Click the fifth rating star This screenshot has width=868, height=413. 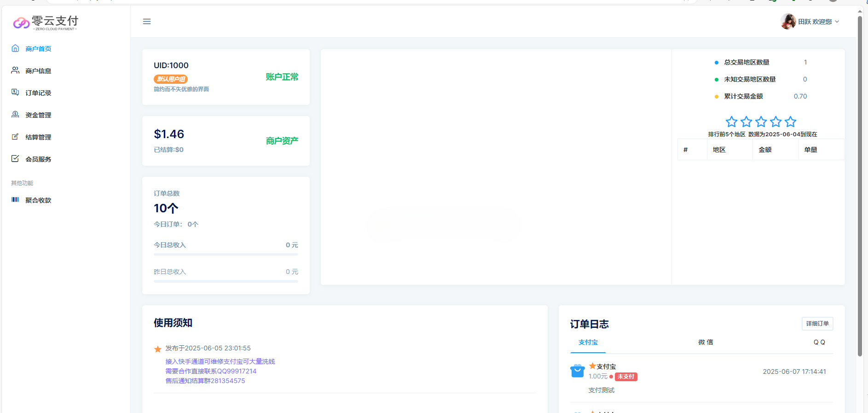click(790, 122)
